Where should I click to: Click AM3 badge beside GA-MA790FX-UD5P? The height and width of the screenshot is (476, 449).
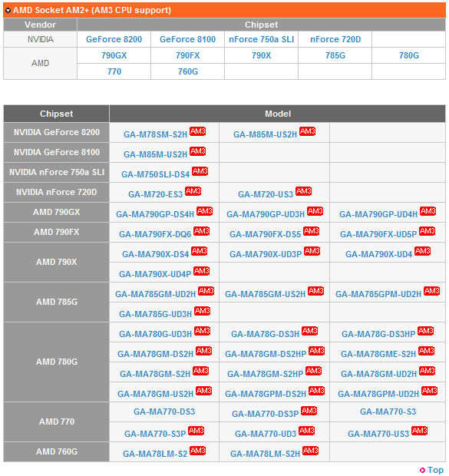(428, 231)
